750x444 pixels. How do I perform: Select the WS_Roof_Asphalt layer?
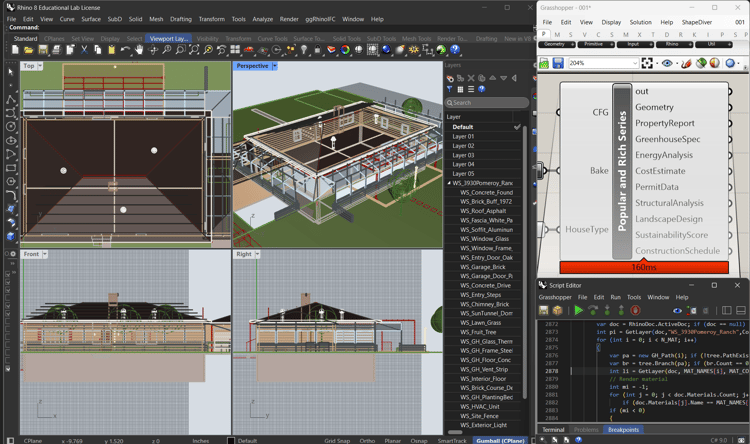[483, 211]
